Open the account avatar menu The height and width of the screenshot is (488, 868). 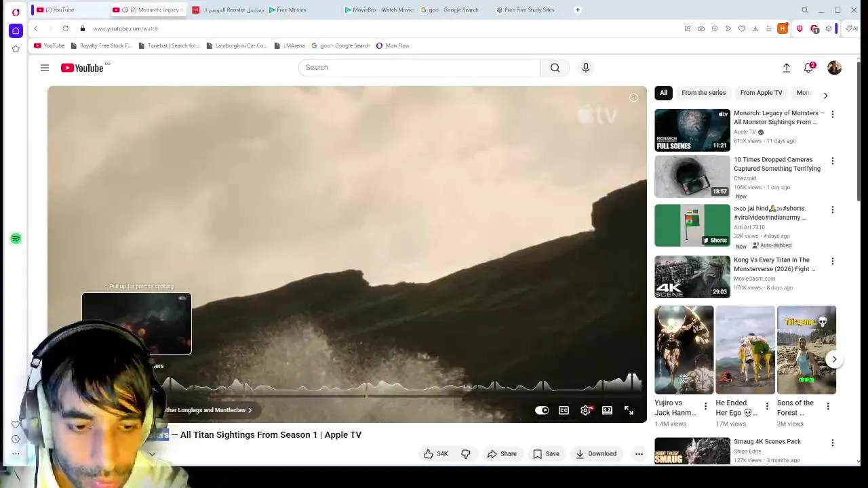(834, 68)
